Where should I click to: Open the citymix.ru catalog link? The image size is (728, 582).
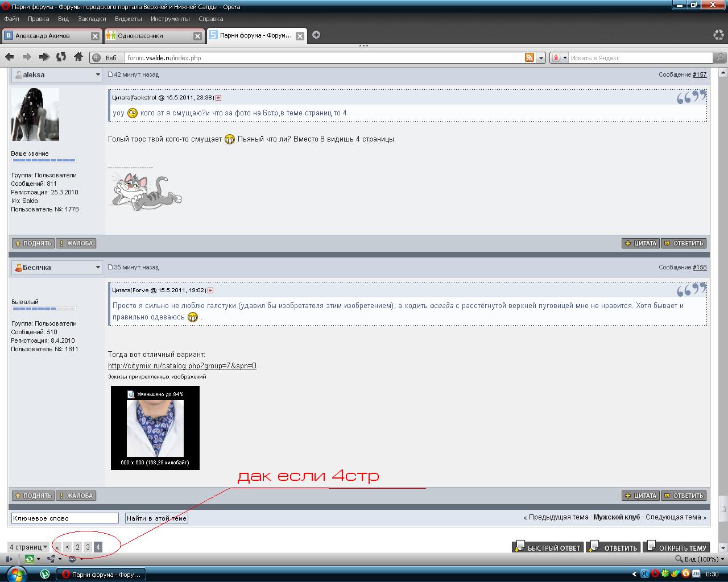tap(182, 365)
